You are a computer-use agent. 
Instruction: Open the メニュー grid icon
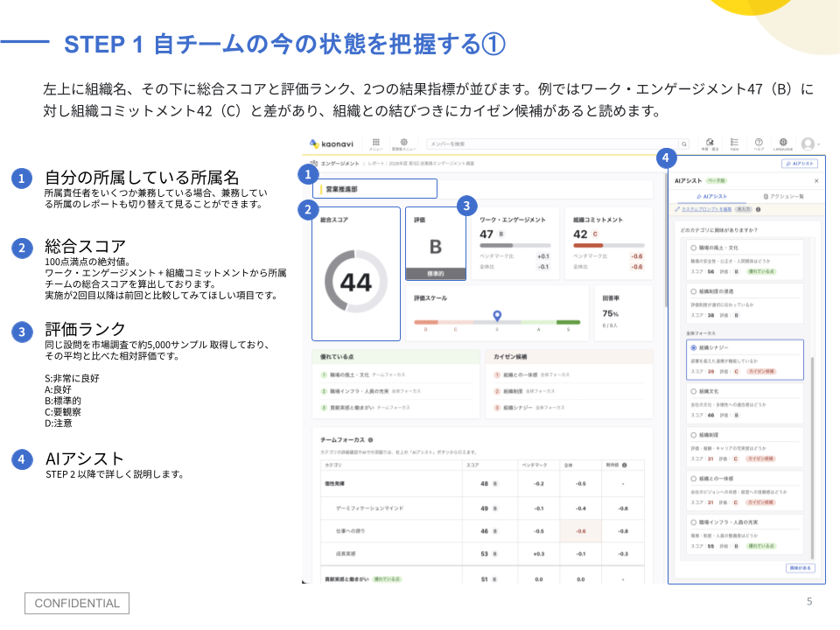376,142
